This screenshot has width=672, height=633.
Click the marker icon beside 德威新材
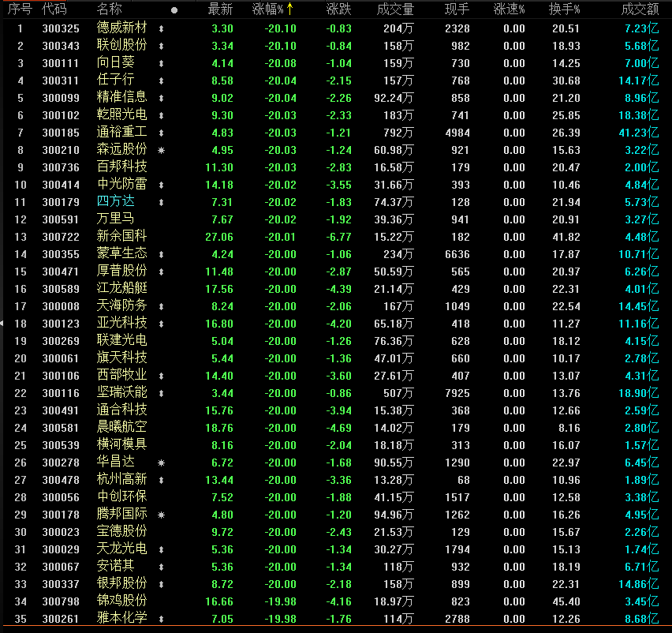162,28
